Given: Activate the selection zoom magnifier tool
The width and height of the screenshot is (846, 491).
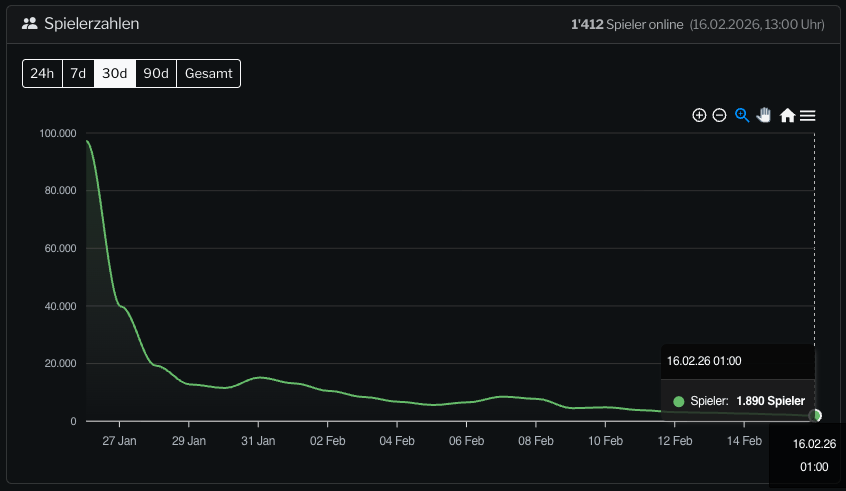Looking at the screenshot, I should 742,115.
